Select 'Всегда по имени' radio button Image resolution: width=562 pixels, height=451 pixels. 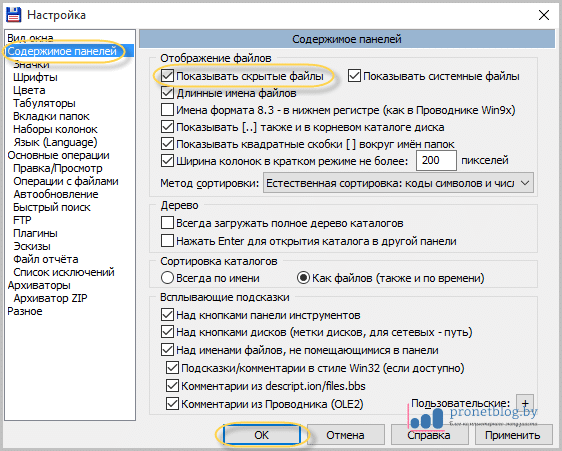click(167, 278)
